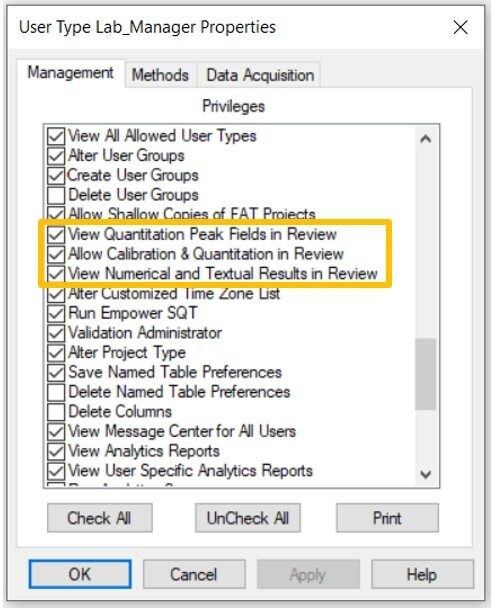Click the Check All button
This screenshot has width=494, height=610.
100,518
